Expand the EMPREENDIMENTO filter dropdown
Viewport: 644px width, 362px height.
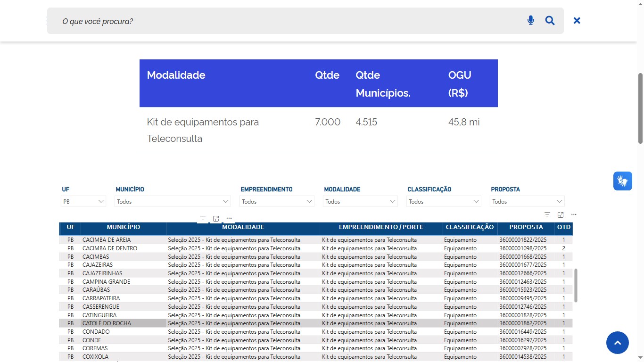(x=277, y=201)
